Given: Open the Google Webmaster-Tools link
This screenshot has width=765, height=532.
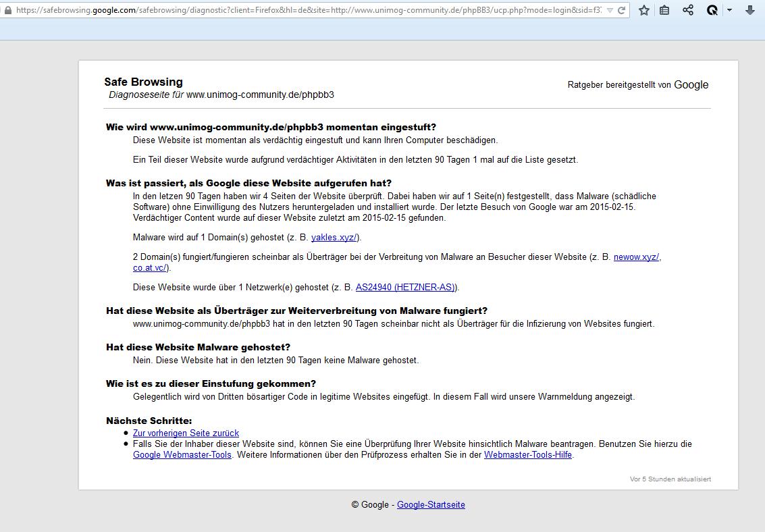Looking at the screenshot, I should click(182, 455).
